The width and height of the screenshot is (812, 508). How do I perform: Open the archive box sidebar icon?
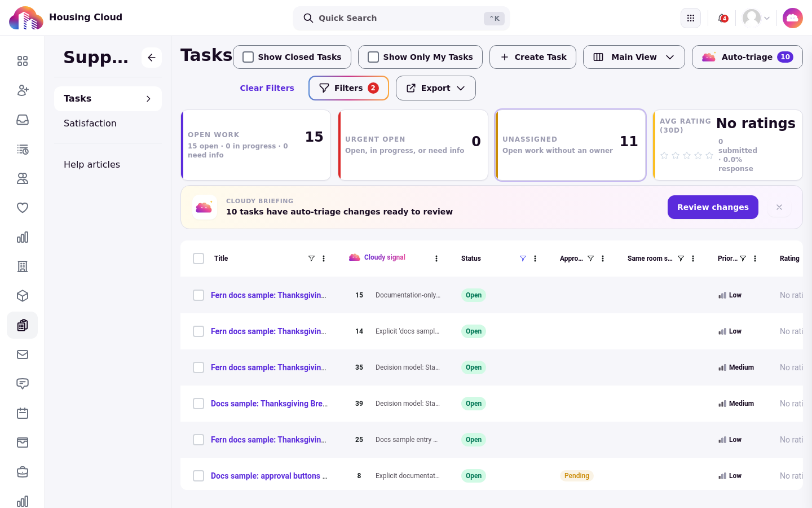(x=23, y=443)
